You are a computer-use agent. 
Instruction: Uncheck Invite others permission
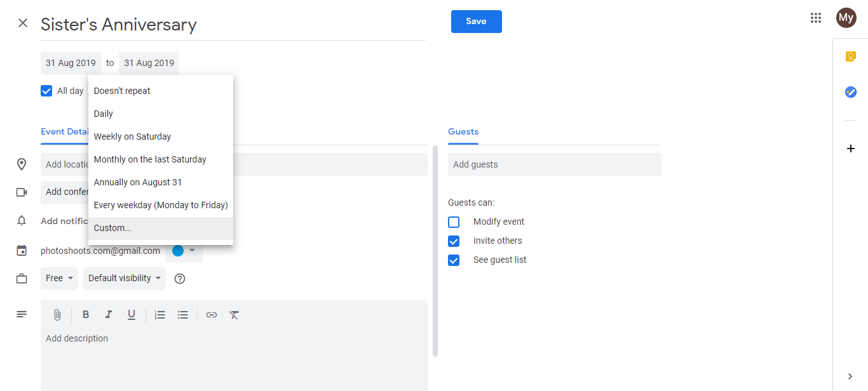(x=454, y=241)
